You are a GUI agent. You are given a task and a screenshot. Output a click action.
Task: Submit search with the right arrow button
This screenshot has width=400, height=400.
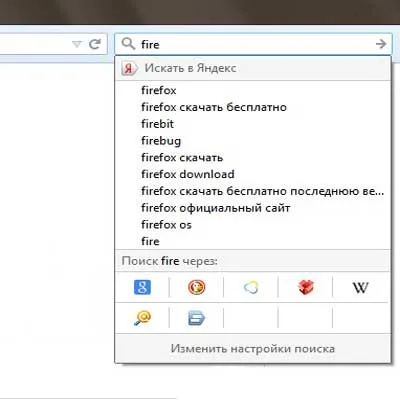(x=381, y=44)
